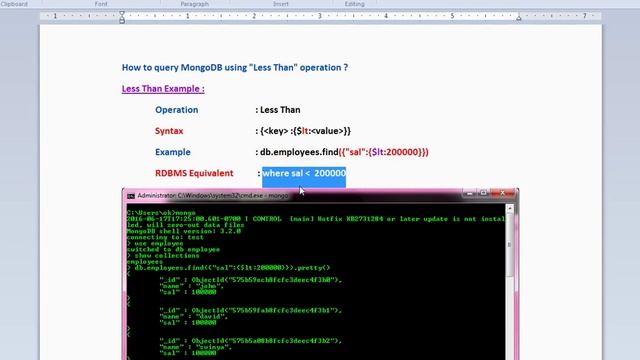The width and height of the screenshot is (640, 360).
Task: Click the heading 'How to query MongoDB using "Less Than" operation ?'
Action: pos(235,68)
